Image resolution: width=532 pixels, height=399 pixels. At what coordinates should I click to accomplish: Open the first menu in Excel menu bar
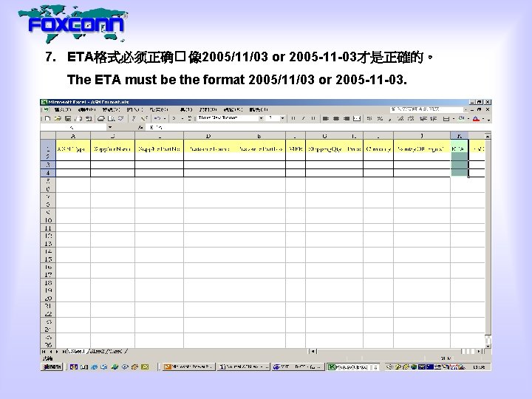tap(62, 109)
